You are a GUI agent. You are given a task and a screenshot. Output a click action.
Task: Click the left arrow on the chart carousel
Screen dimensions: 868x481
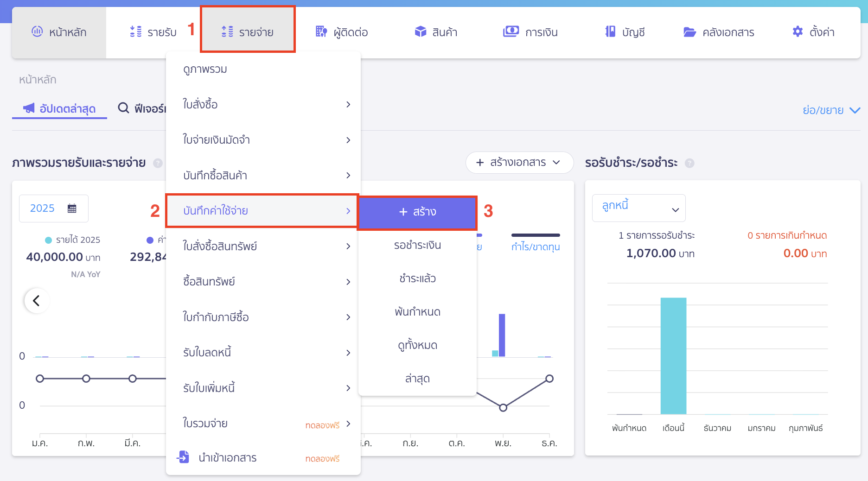(37, 301)
